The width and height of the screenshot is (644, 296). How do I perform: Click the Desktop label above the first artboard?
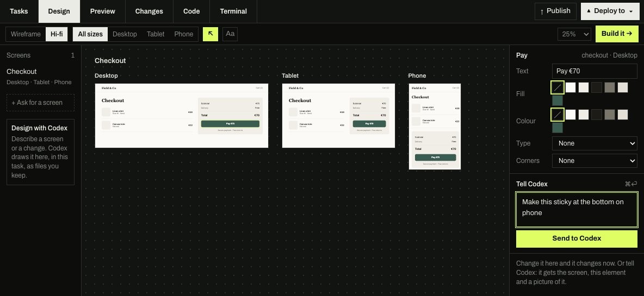pos(106,76)
